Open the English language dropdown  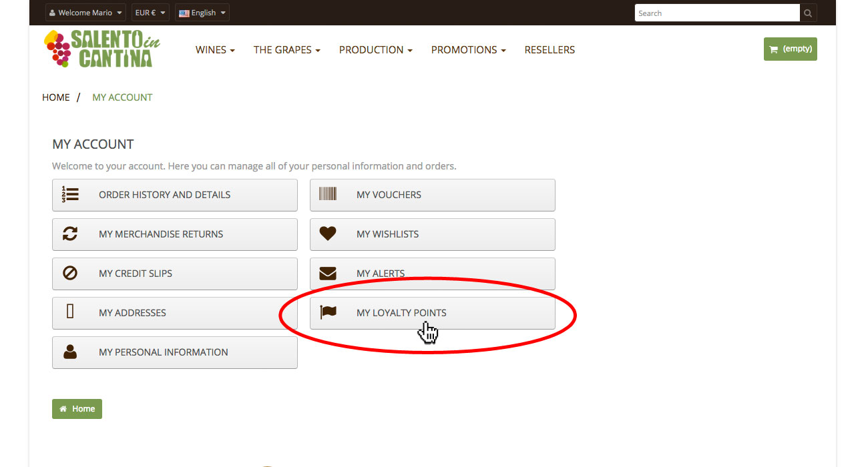pyautogui.click(x=202, y=13)
